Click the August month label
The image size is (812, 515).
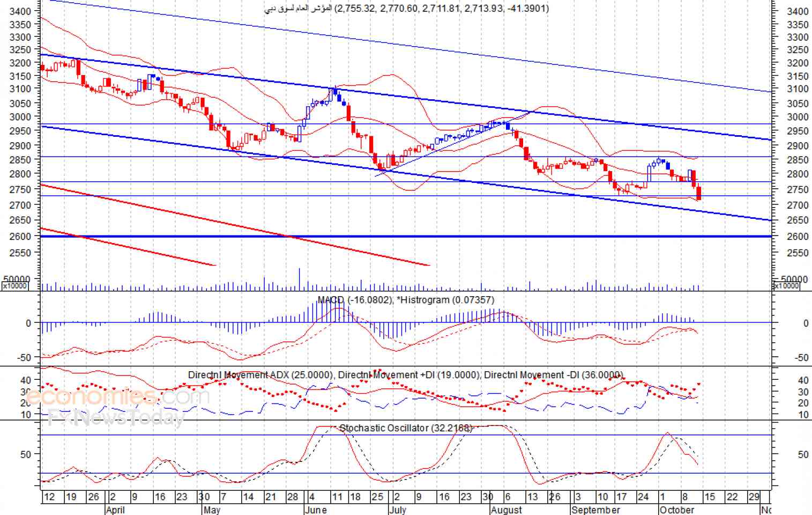click(506, 509)
